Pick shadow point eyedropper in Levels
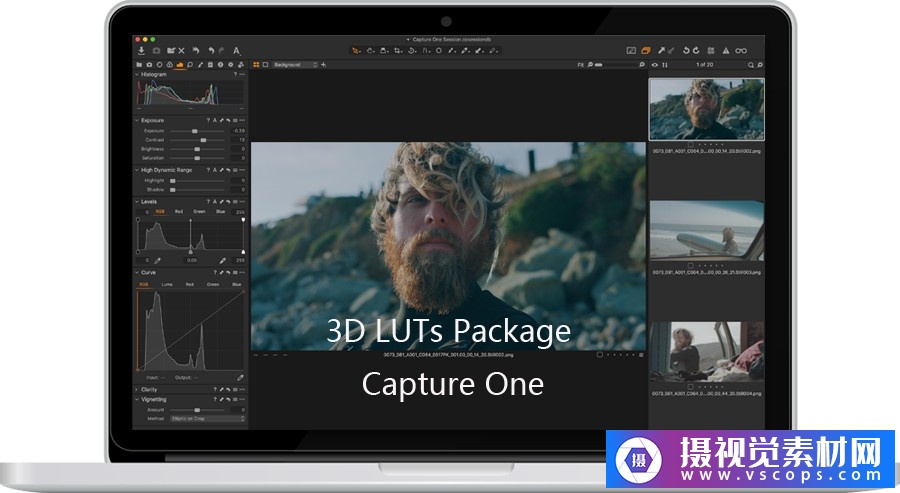 coord(157,261)
